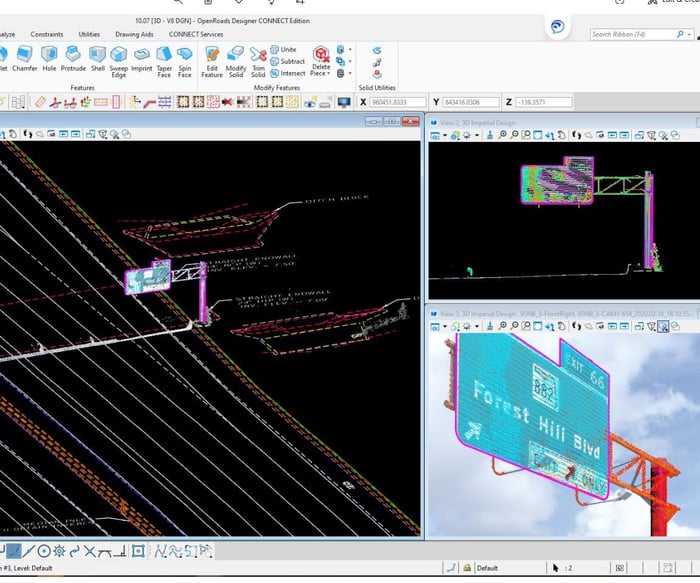Click the monitor display icon in toolbar
Image resolution: width=700 pixels, height=583 pixels.
tap(344, 103)
